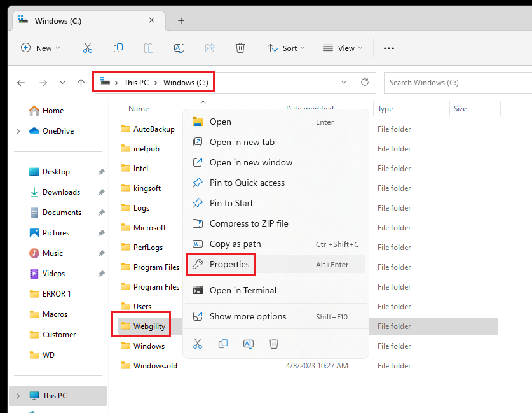Click chevron before This PC in breadcrumb
532x413 pixels.
coord(116,83)
